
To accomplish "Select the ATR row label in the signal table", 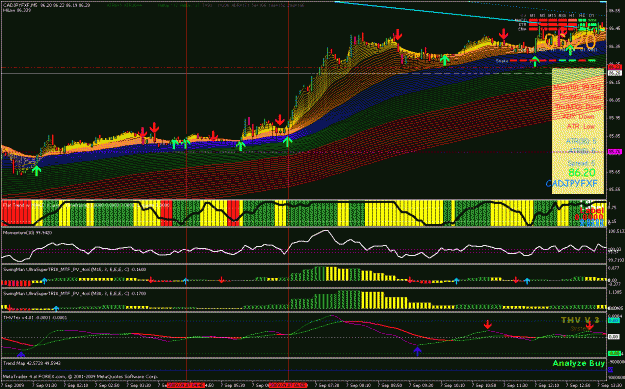I will (x=522, y=24).
